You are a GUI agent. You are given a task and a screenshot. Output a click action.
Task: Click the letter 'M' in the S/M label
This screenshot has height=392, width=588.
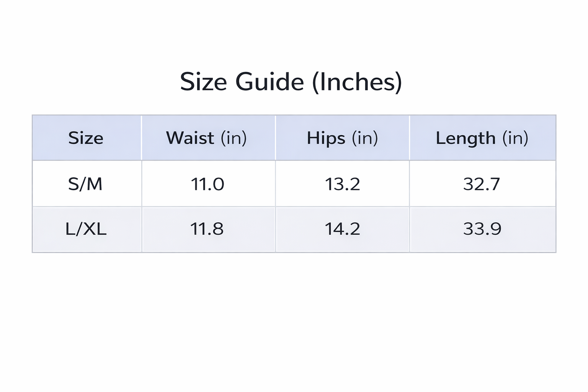click(x=95, y=184)
